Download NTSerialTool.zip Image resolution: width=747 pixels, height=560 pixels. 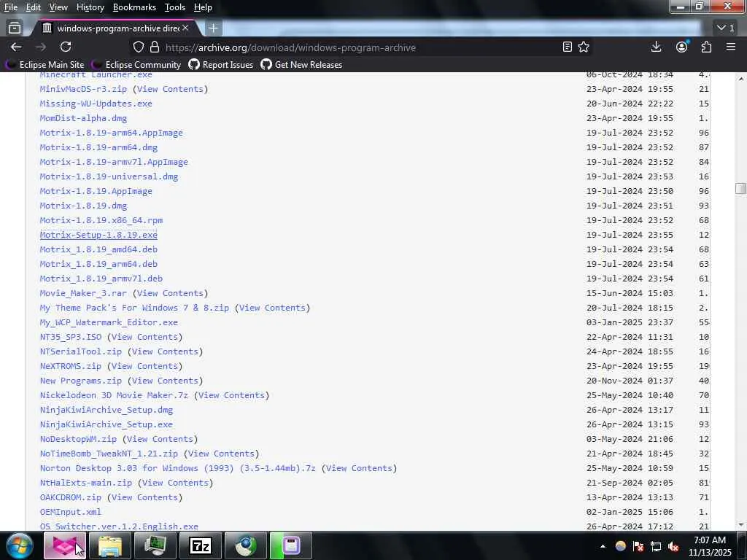[80, 351]
